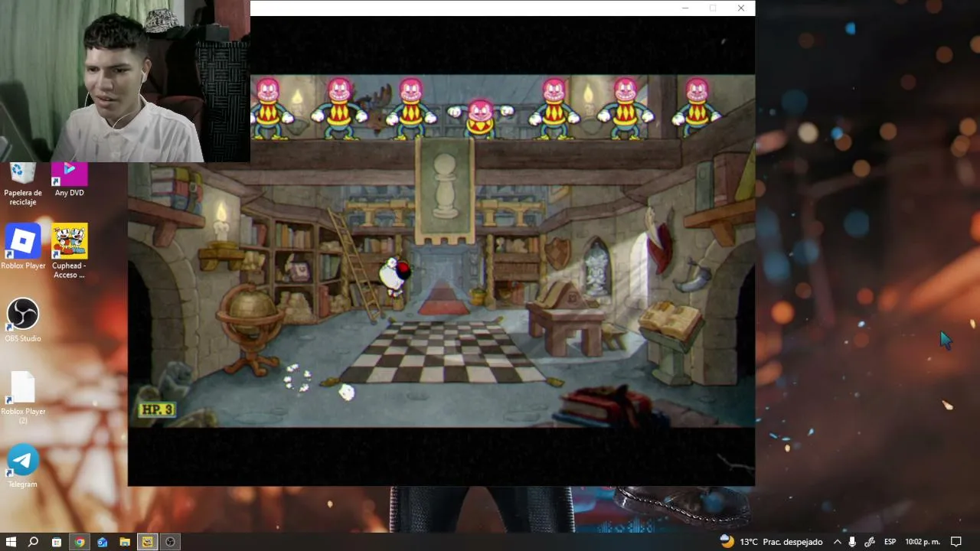Open Microsoft Store from the taskbar

[x=56, y=542]
